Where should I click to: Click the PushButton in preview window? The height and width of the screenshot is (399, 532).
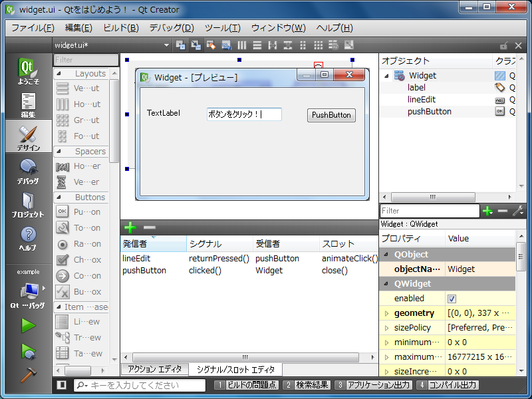tap(331, 115)
